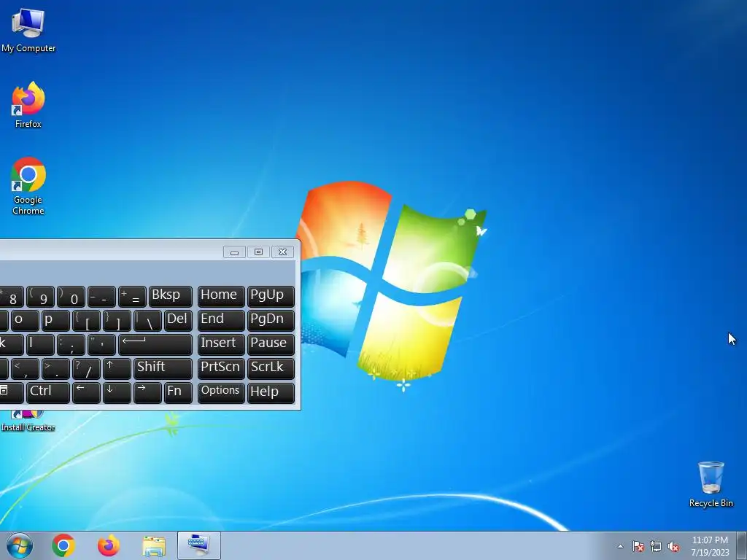Screen dimensions: 747x560
Task: Launch Firefox from the taskbar
Action: pyautogui.click(x=109, y=545)
